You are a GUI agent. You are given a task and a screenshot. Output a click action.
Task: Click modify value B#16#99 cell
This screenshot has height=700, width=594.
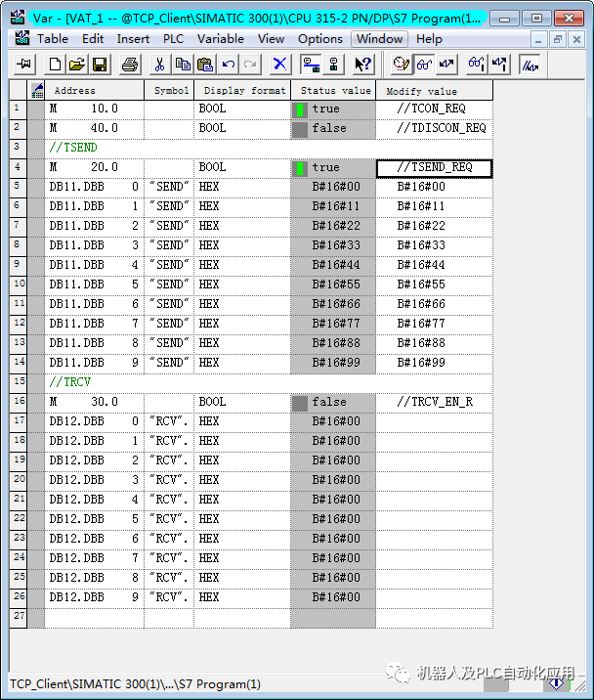[x=435, y=363]
